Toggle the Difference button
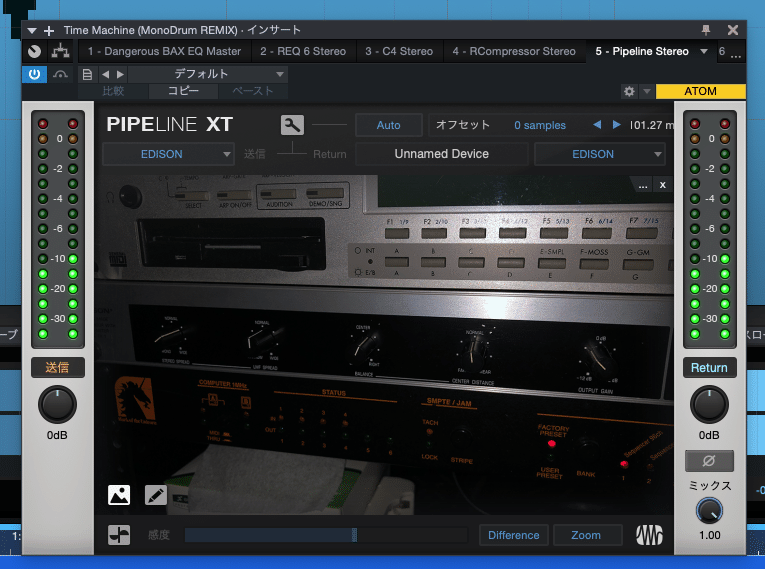This screenshot has width=765, height=569. click(514, 535)
